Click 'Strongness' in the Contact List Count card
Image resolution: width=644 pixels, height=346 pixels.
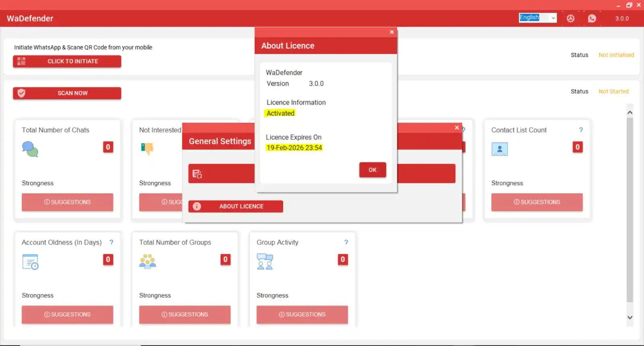[x=507, y=183]
